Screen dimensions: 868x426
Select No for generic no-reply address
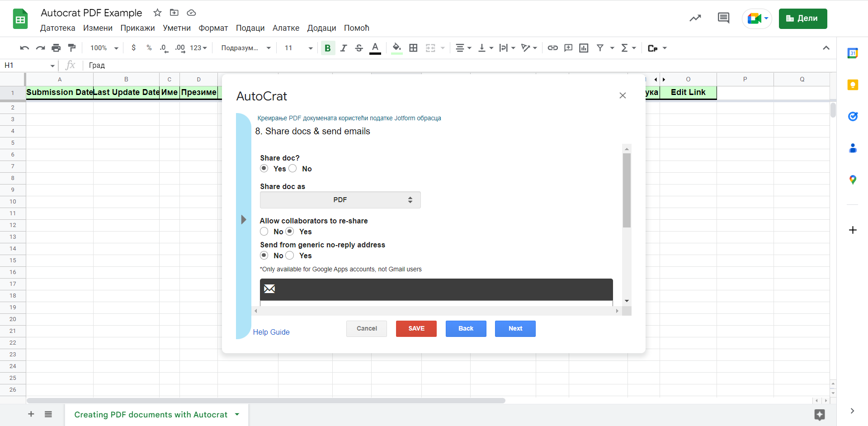[264, 256]
